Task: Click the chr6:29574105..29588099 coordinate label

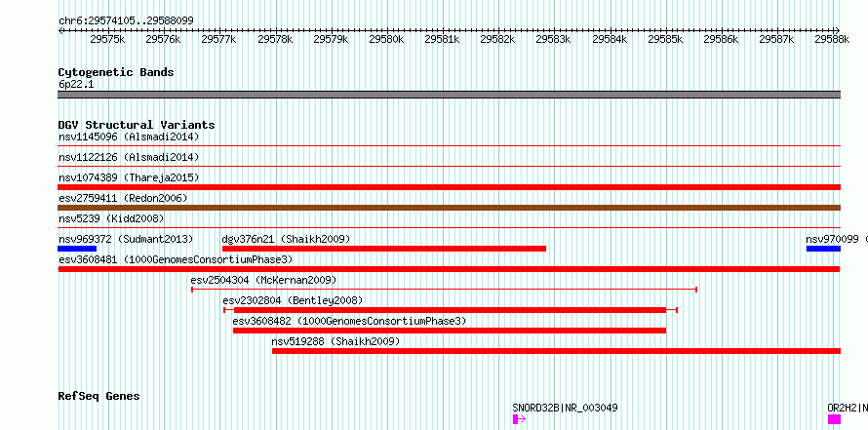Action: point(126,21)
